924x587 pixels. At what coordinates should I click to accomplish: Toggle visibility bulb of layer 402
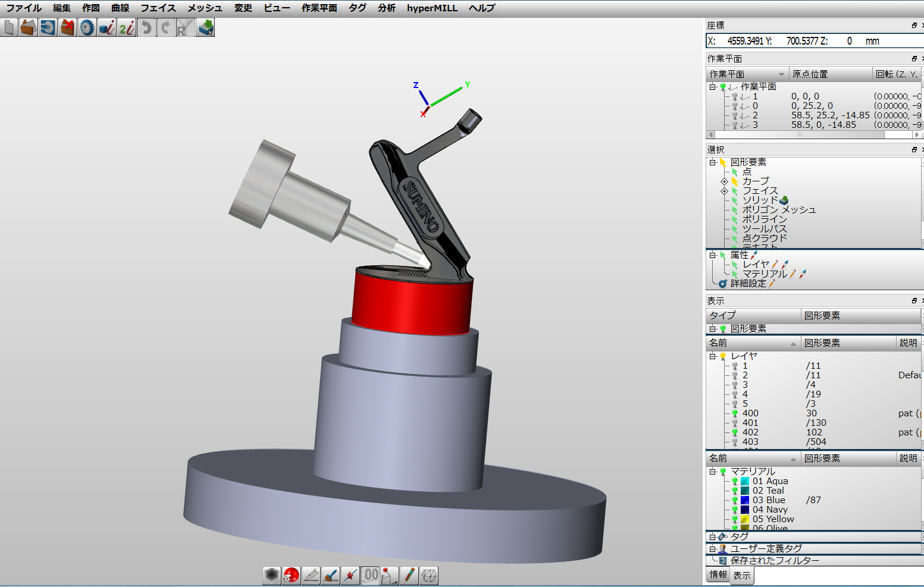coord(735,432)
